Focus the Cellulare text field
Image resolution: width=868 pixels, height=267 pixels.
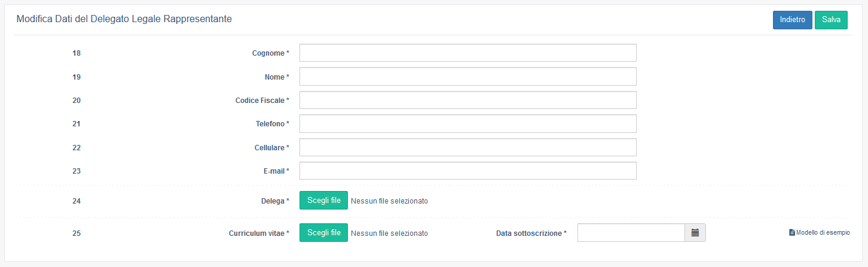pyautogui.click(x=467, y=147)
